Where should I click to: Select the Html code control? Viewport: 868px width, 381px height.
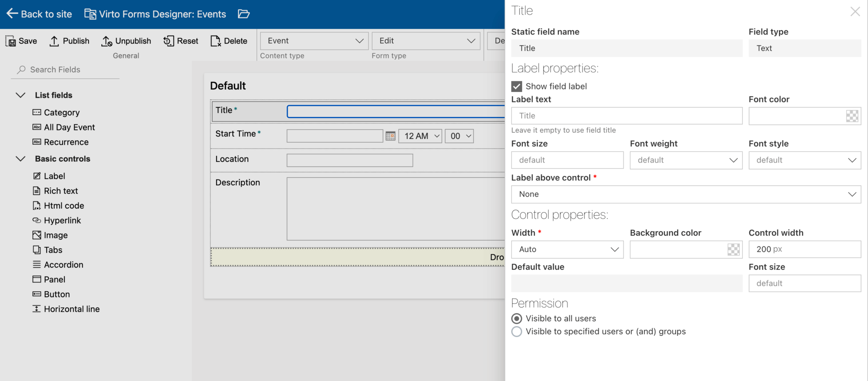click(63, 205)
